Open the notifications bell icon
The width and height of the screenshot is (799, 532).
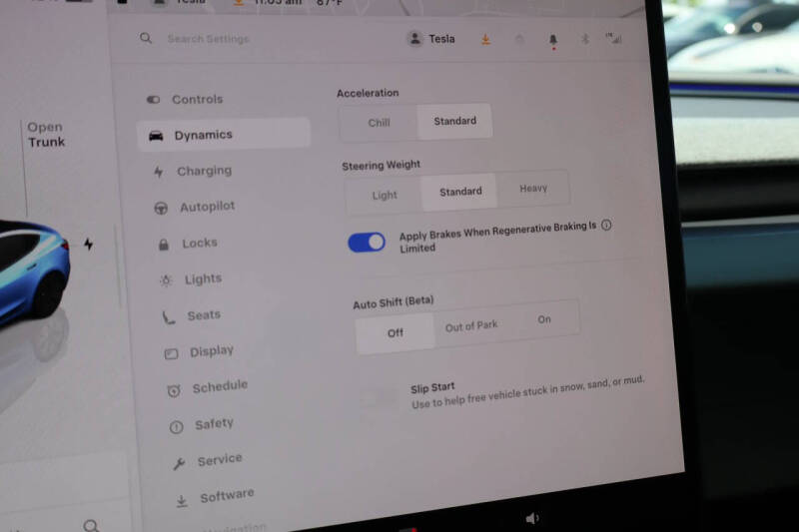553,40
